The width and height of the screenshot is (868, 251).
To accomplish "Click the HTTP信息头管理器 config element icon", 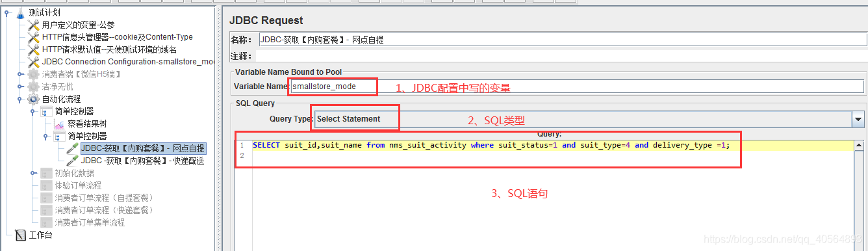I will click(34, 37).
